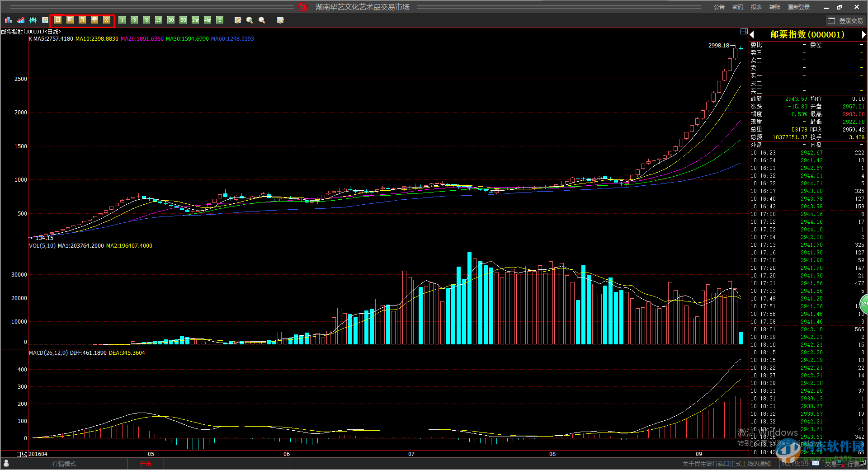The width and height of the screenshot is (868, 470).
Task: Go to next instrument with right arrow
Action: coord(863,35)
